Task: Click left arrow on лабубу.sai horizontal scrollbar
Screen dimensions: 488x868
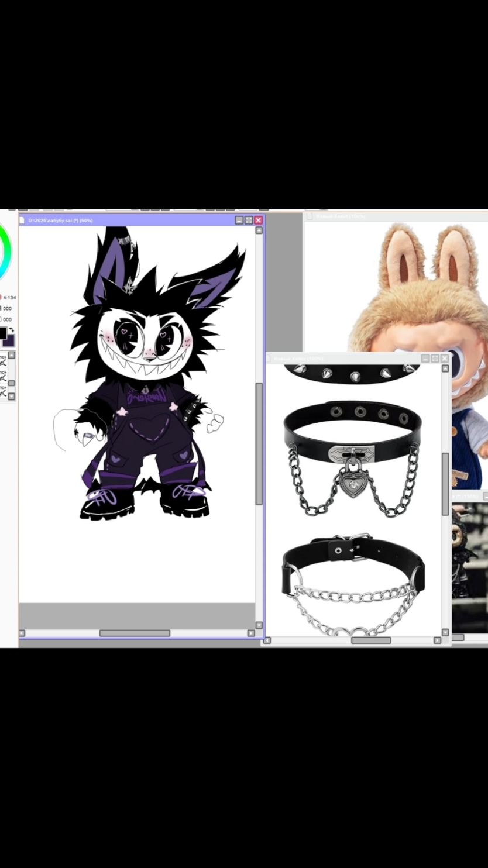Action: pos(22,633)
